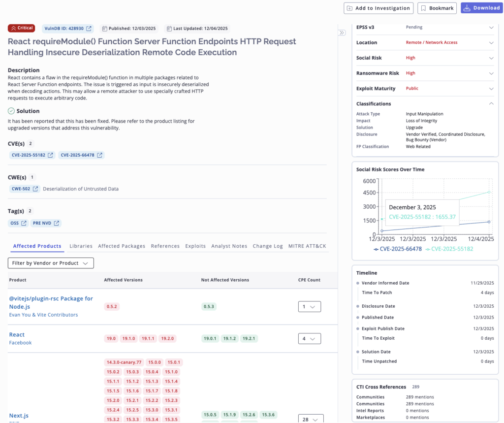
Task: Switch to the MITRE ATT&CK tab
Action: click(307, 246)
